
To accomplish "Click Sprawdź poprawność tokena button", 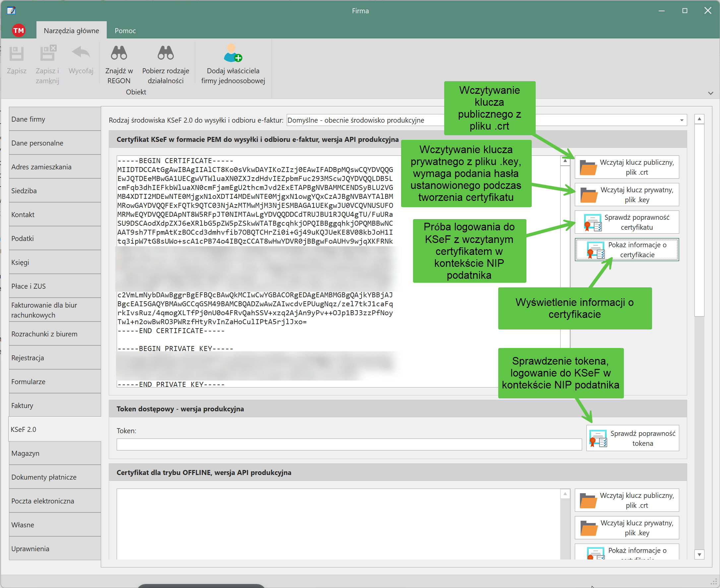I will [632, 438].
